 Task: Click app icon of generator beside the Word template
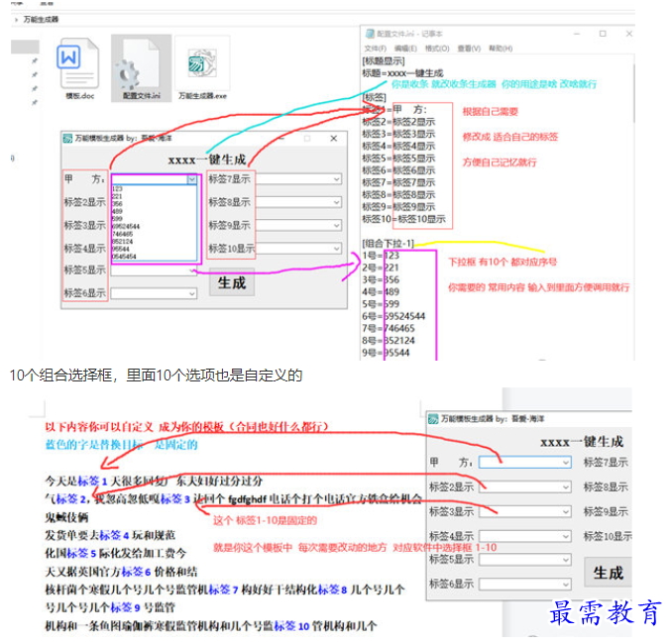(x=433, y=418)
